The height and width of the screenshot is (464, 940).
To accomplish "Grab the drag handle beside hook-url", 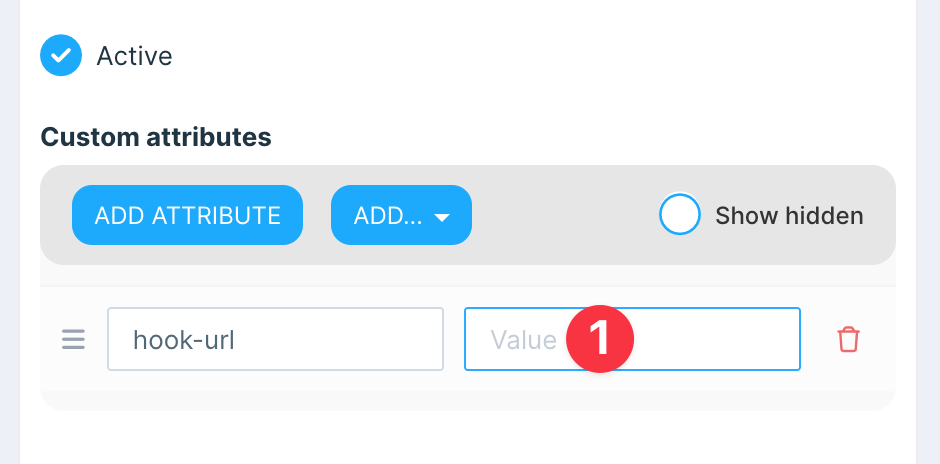I will coord(74,340).
